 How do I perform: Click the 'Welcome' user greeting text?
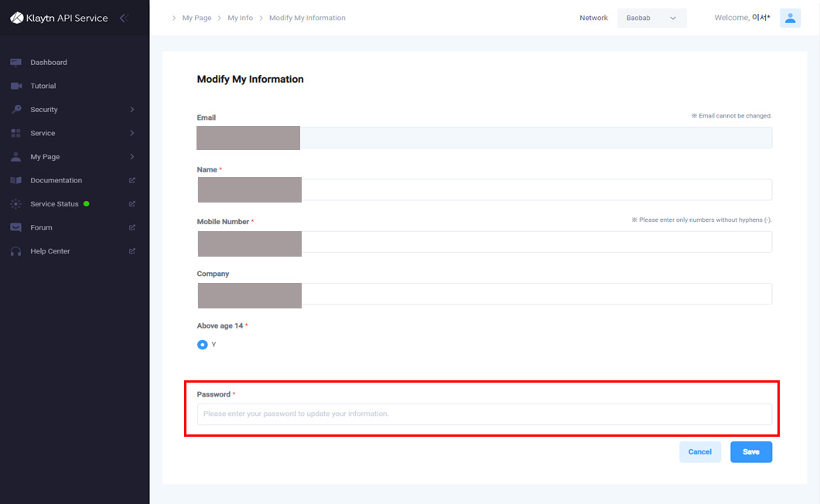pos(742,18)
